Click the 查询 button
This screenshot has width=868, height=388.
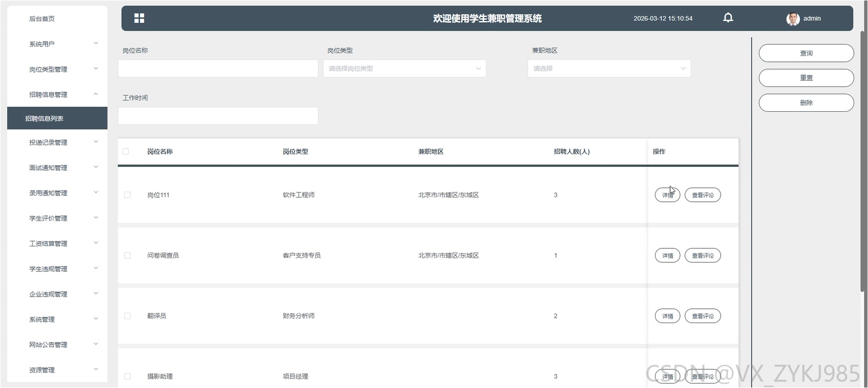pos(806,53)
